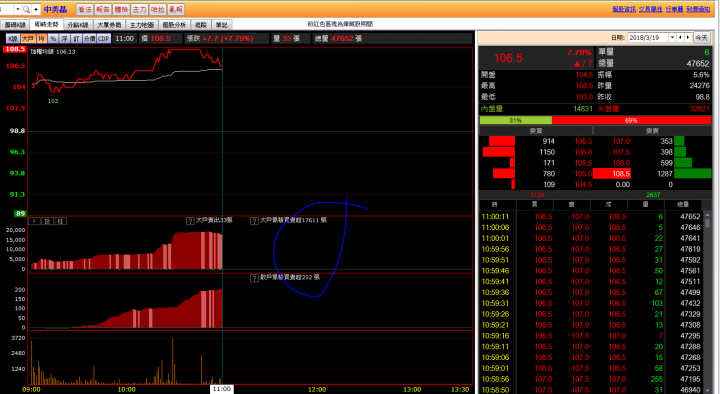720x394 pixels.
Task: Click the ? icon beside 散戶累積買賣超202
Action: pos(254,278)
